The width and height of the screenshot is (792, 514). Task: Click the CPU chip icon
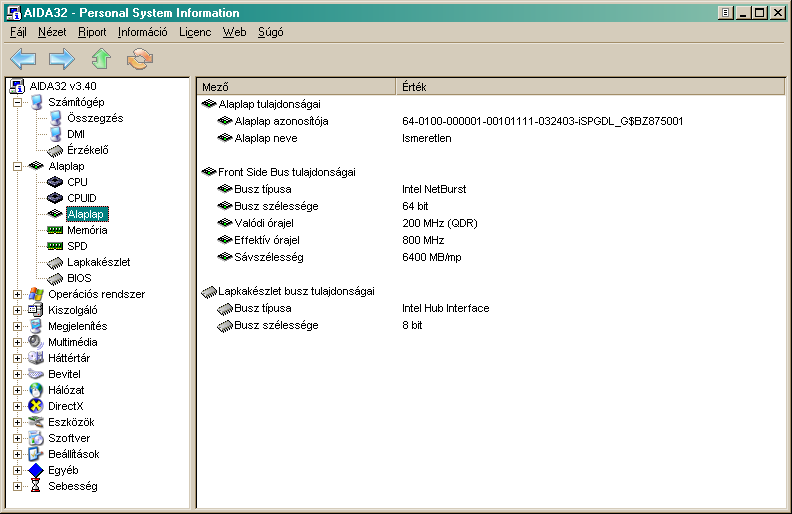[x=55, y=182]
